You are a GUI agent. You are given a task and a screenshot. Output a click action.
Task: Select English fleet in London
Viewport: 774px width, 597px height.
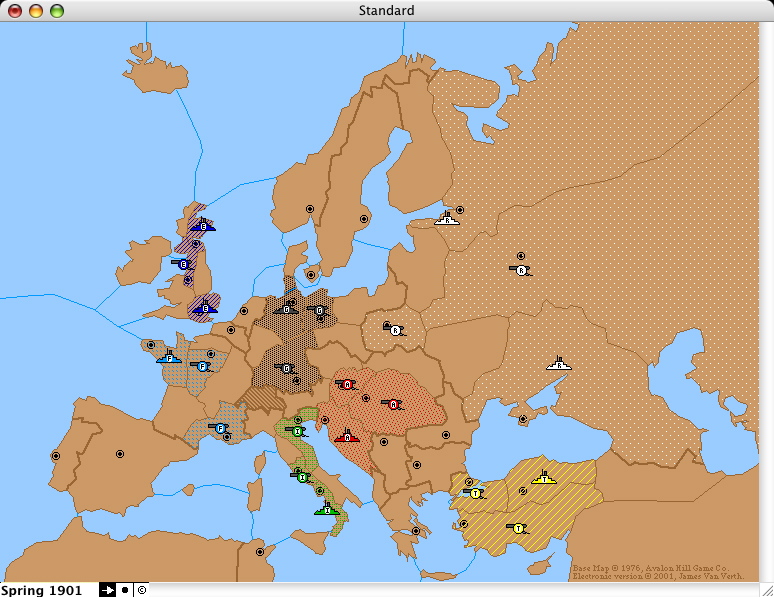(205, 308)
